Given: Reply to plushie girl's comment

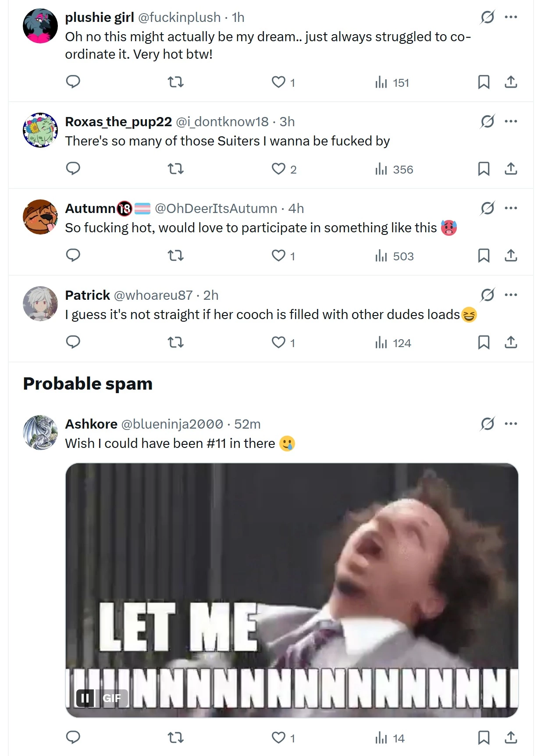Looking at the screenshot, I should pos(73,82).
